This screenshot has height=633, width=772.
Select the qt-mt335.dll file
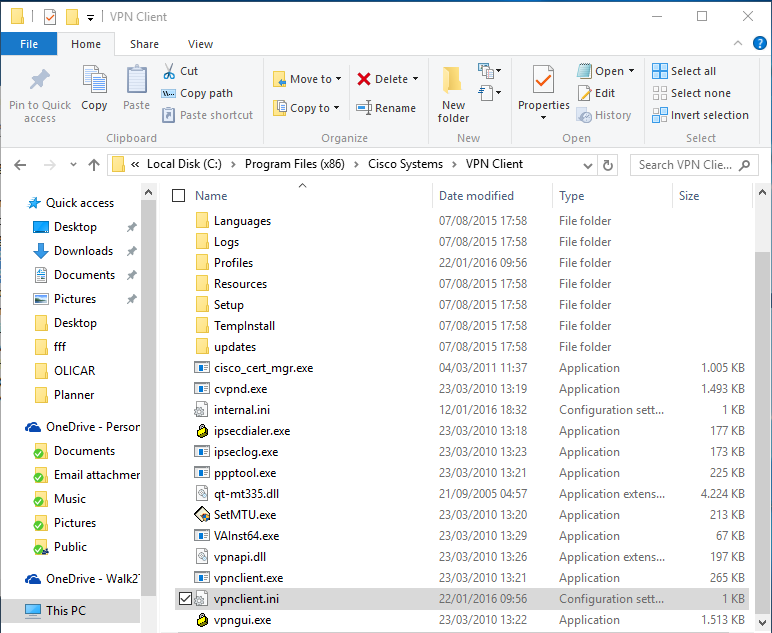tap(246, 494)
